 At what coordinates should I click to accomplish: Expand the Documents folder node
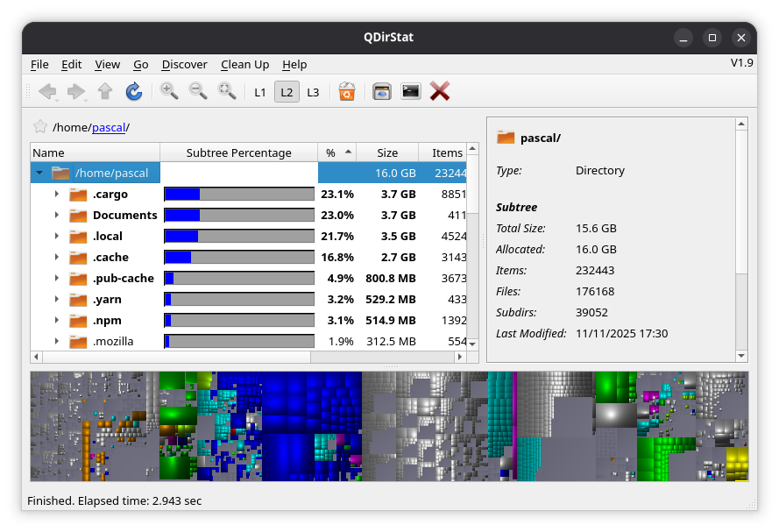(x=57, y=216)
